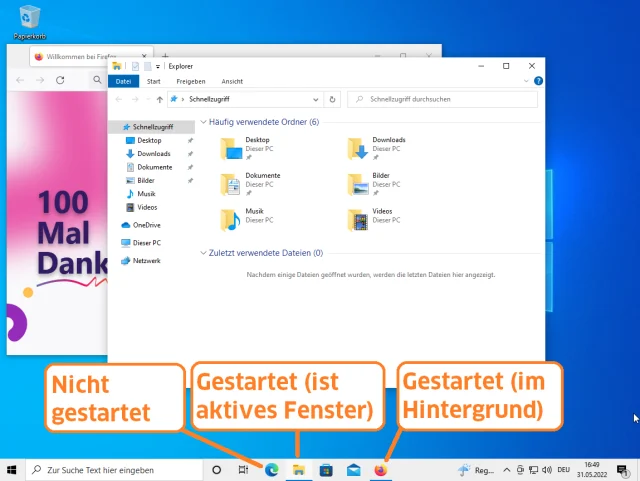The height and width of the screenshot is (481, 640).
Task: Collapse the 'Häufig verwendete Ordner' section
Action: (x=204, y=122)
